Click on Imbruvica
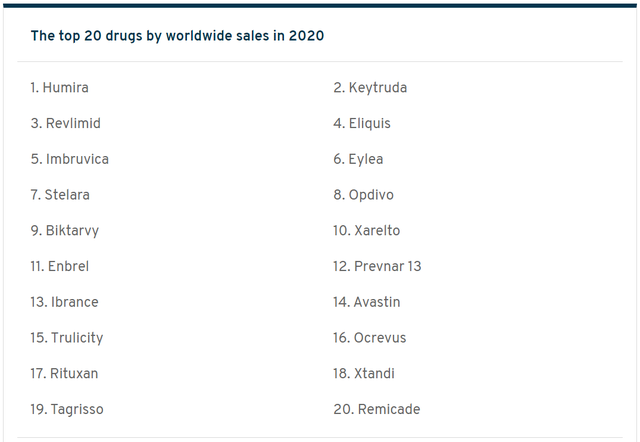The image size is (640, 442). [70, 159]
